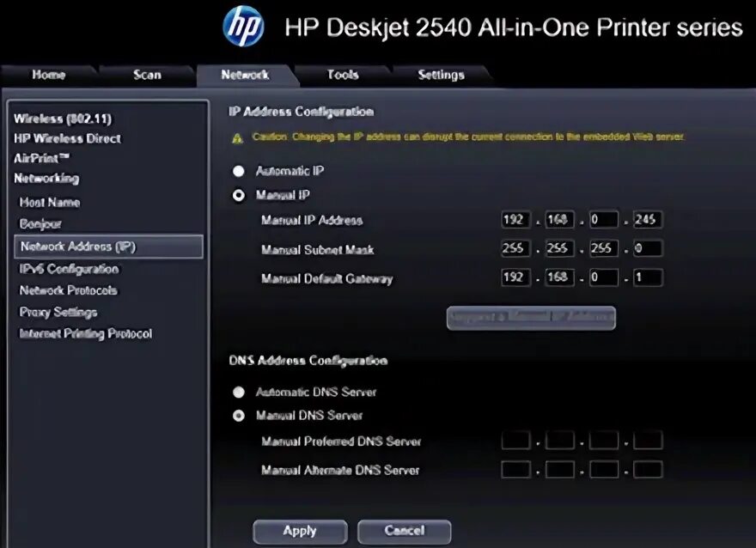This screenshot has height=548, width=756.
Task: Go to the Settings tab
Action: [x=442, y=75]
